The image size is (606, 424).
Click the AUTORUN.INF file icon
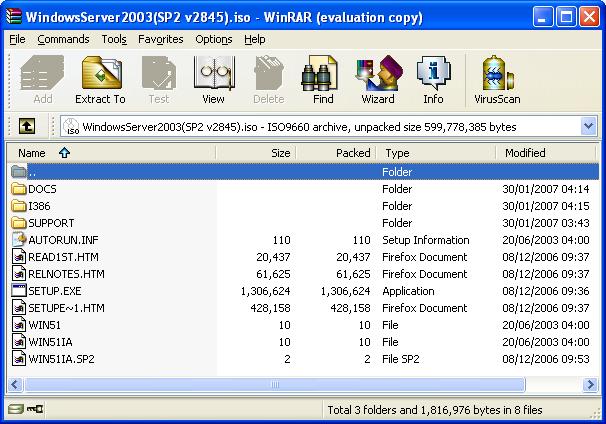click(19, 240)
